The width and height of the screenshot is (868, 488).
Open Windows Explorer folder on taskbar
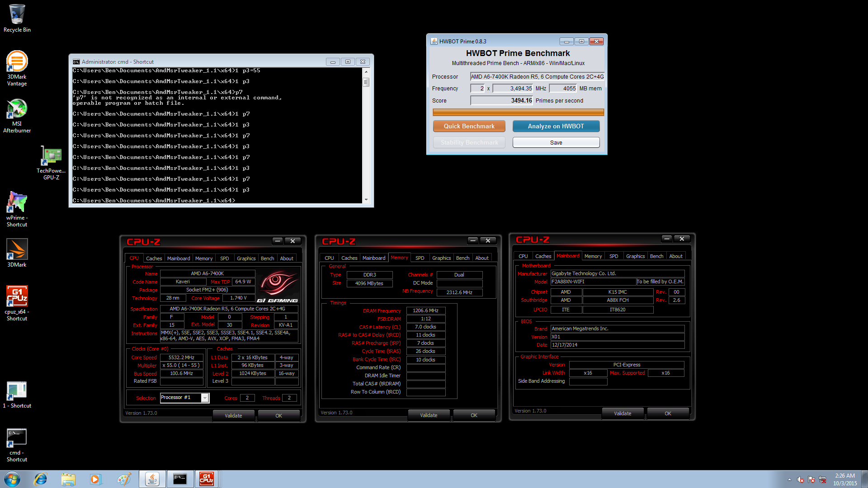tap(68, 479)
